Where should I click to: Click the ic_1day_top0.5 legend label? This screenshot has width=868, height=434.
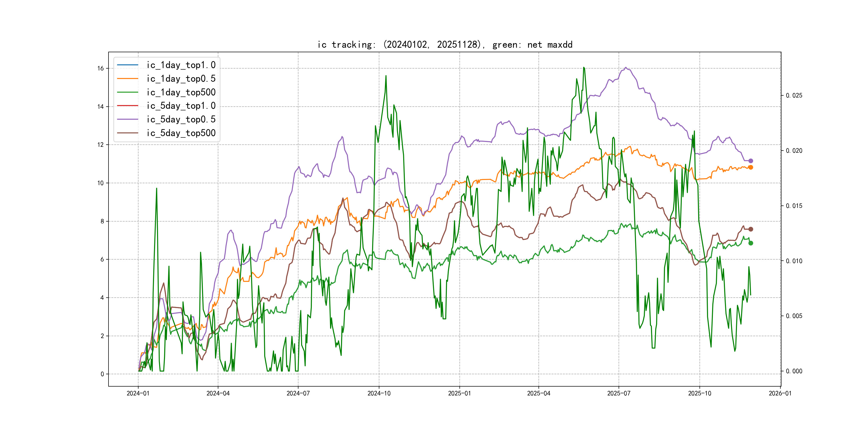[181, 78]
